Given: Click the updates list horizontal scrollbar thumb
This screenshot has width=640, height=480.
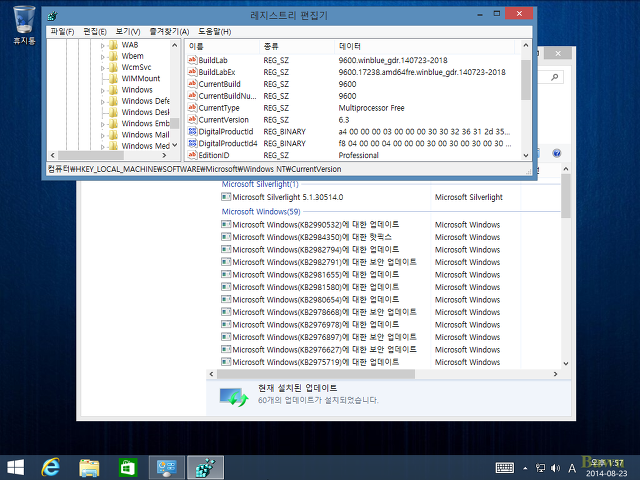Looking at the screenshot, I should click(316, 374).
